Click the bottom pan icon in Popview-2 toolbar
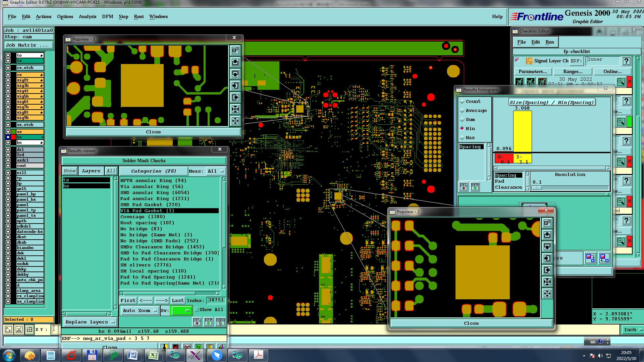 tap(547, 294)
